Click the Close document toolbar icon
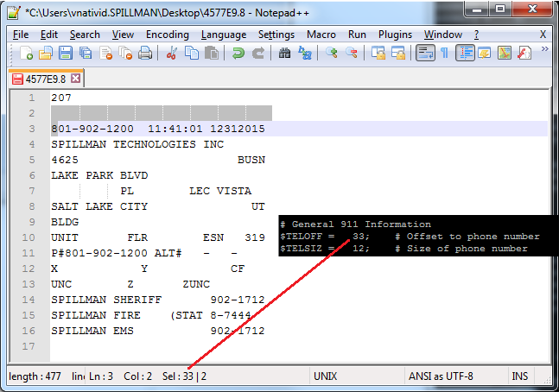Image resolution: width=559 pixels, height=392 pixels. pyautogui.click(x=106, y=53)
